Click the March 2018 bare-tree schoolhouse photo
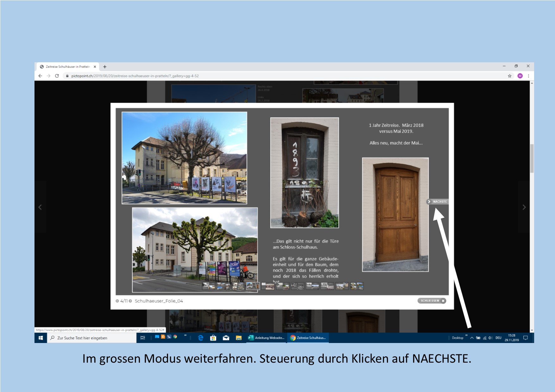The image size is (555, 392). click(x=184, y=158)
